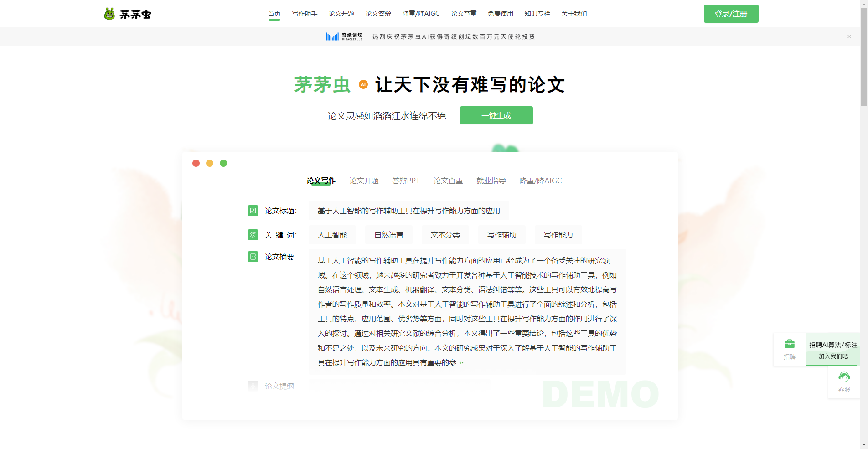Click the headline 让天下没有难写的论文
Viewport: 868px width, 449px height.
point(470,84)
